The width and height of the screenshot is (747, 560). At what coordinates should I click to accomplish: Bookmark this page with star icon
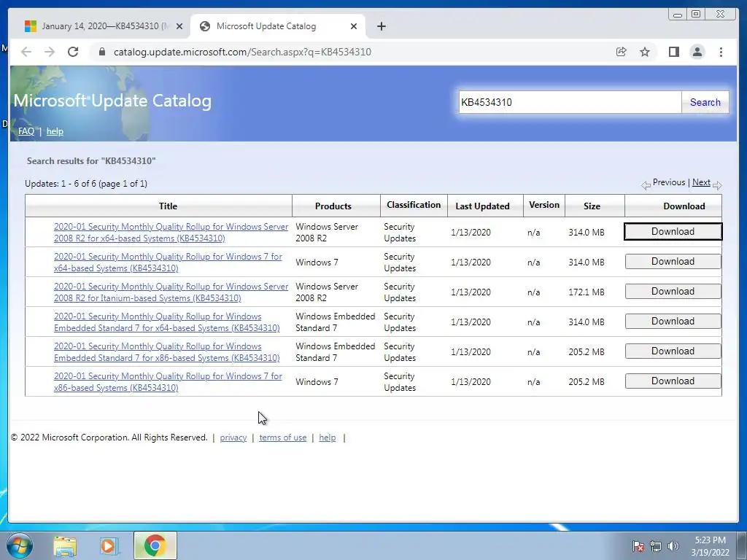coord(645,52)
